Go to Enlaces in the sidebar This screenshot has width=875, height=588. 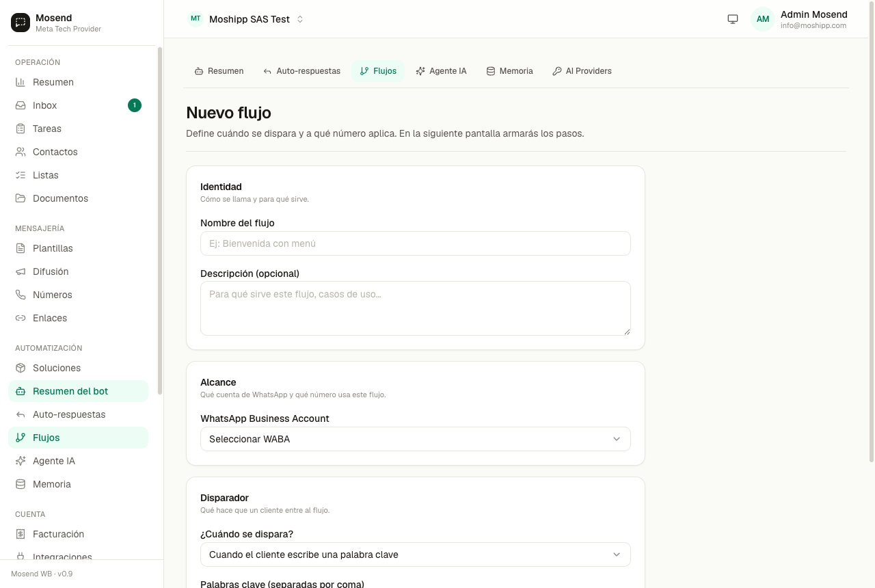coord(78,318)
